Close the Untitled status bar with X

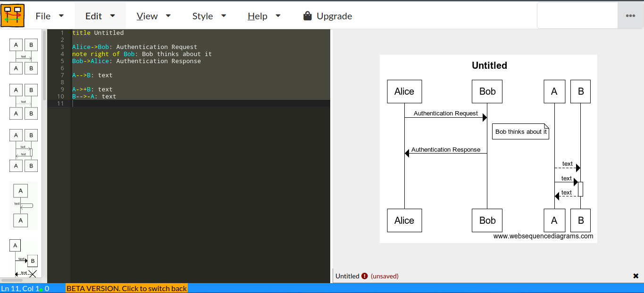[x=636, y=276]
